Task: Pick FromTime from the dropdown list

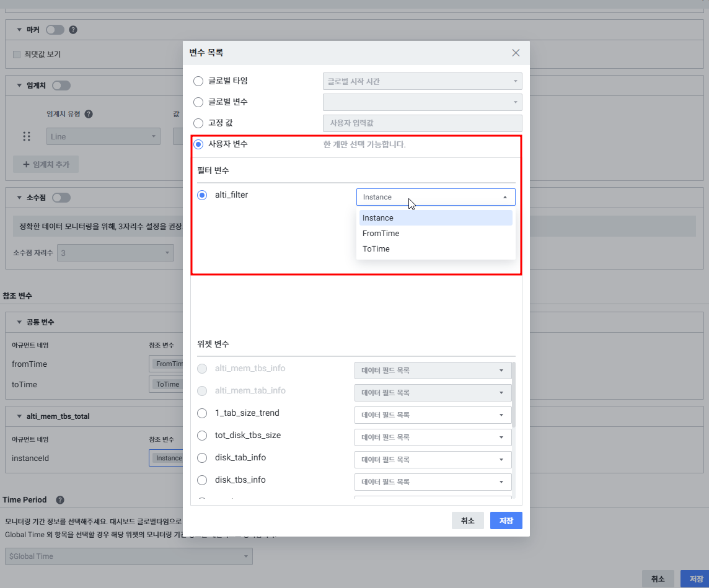Action: point(381,234)
